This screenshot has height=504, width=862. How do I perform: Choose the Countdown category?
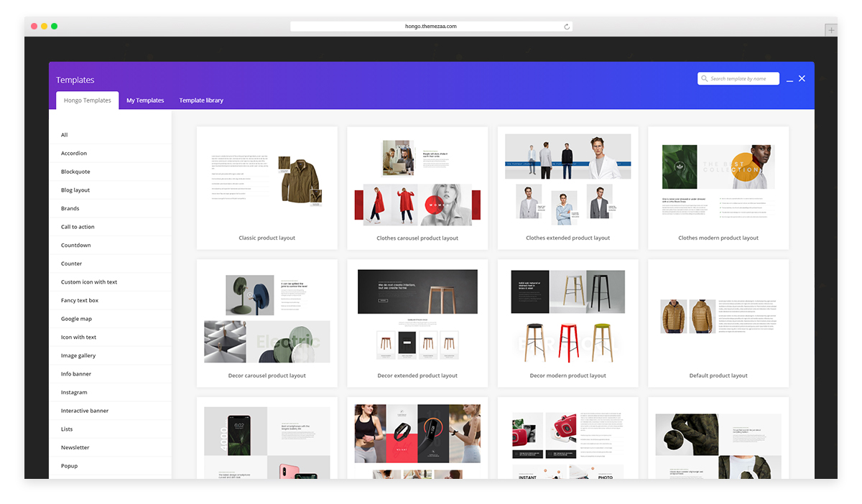[x=110, y=246]
